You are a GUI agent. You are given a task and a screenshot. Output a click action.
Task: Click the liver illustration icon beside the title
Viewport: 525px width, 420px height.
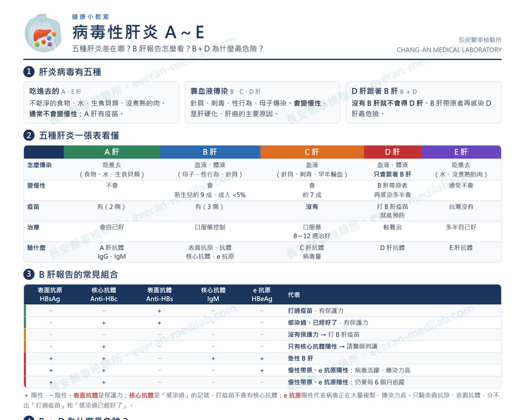[43, 33]
